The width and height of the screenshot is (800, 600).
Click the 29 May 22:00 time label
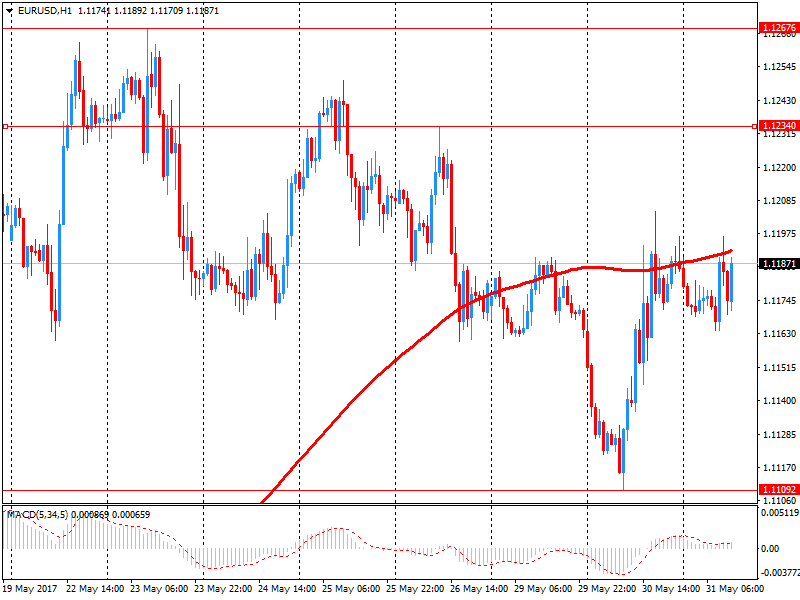coord(607,589)
